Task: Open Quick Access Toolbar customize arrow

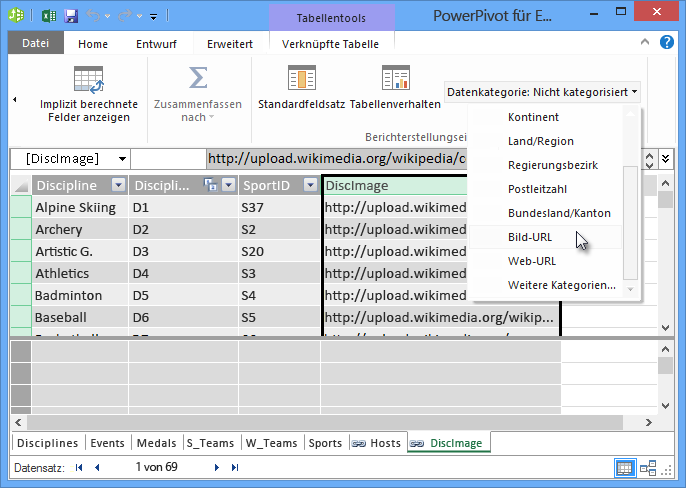Action: [x=154, y=17]
